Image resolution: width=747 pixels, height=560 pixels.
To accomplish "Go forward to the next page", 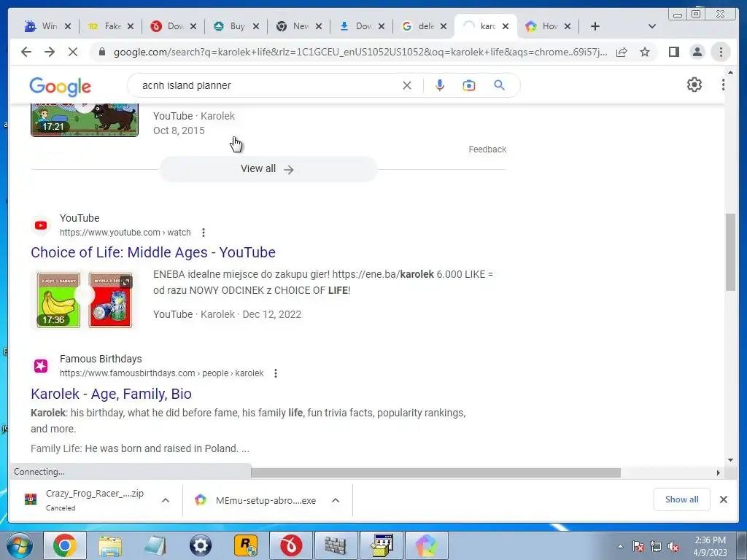I will tap(50, 52).
